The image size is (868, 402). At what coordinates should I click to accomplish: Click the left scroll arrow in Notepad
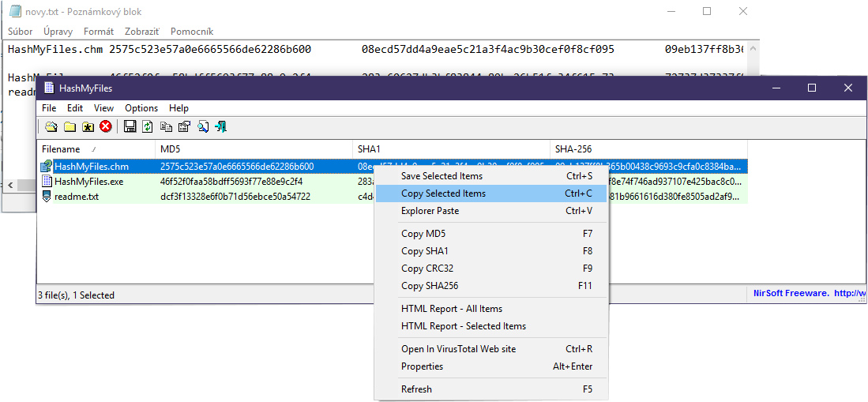[10, 184]
